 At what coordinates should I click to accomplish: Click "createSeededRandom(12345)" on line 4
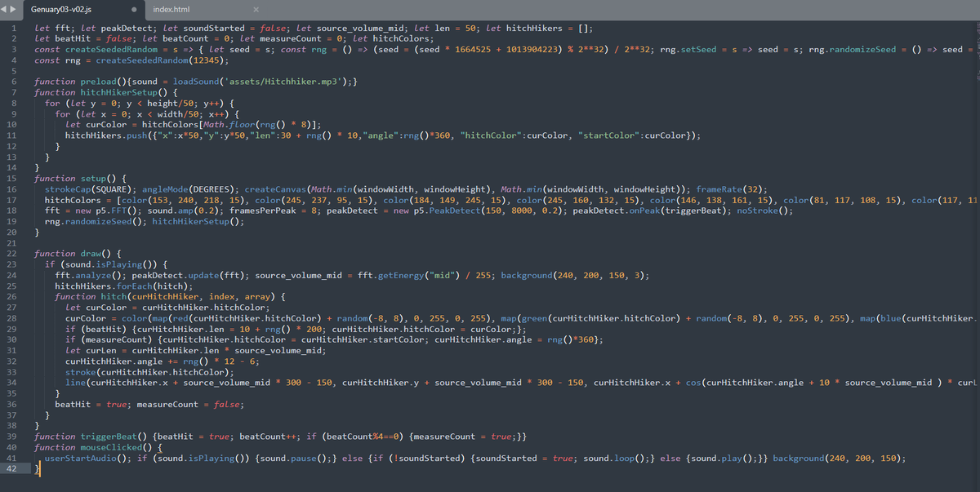click(x=160, y=60)
